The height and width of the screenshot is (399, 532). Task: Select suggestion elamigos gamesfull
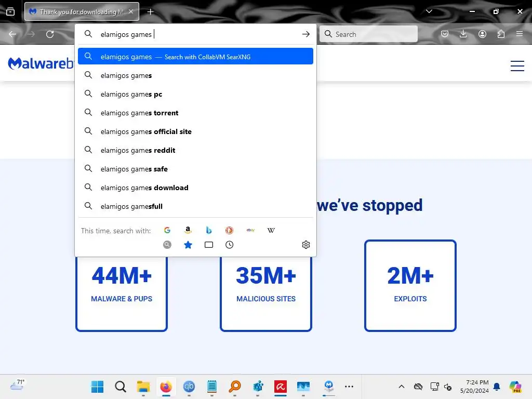pos(195,206)
